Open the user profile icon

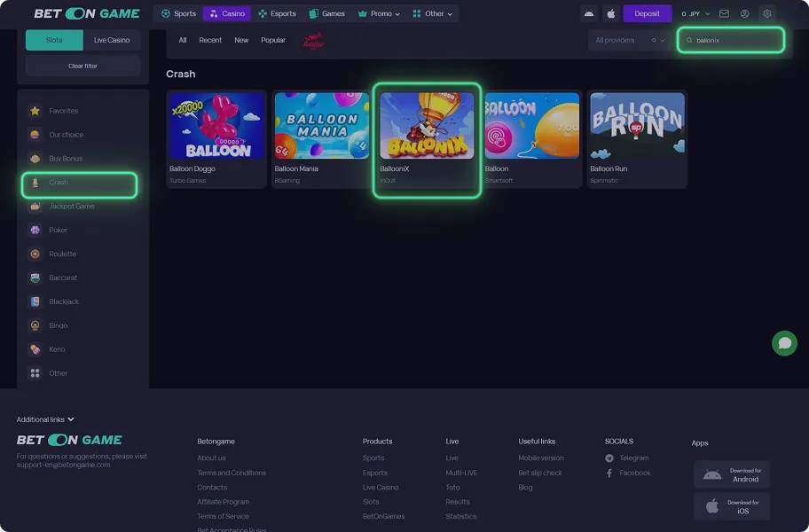pyautogui.click(x=744, y=13)
